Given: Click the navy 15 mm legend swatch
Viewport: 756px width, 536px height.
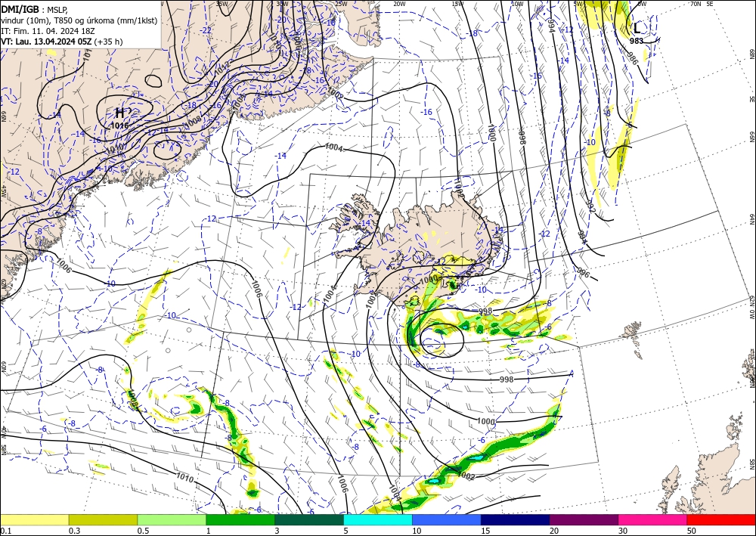Looking at the screenshot, I should [x=516, y=519].
